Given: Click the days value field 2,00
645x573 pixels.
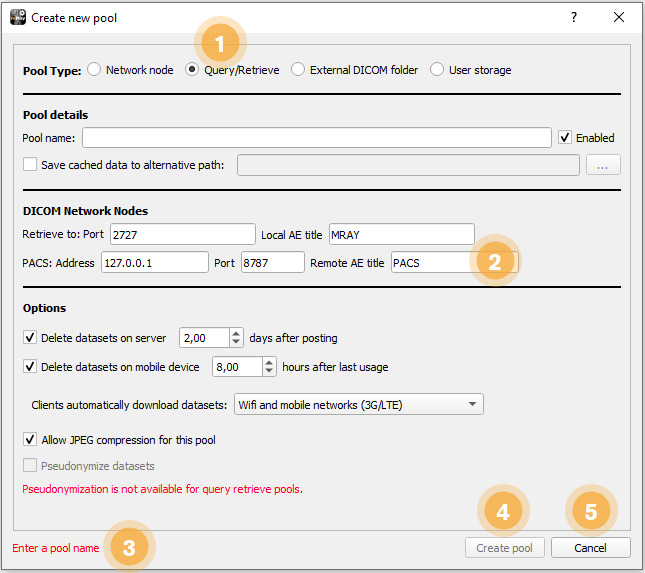Looking at the screenshot, I should coord(204,338).
